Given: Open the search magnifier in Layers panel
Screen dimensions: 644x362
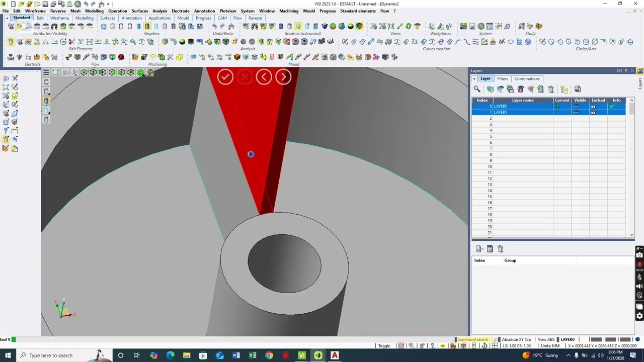Looking at the screenshot, I should pyautogui.click(x=477, y=89).
